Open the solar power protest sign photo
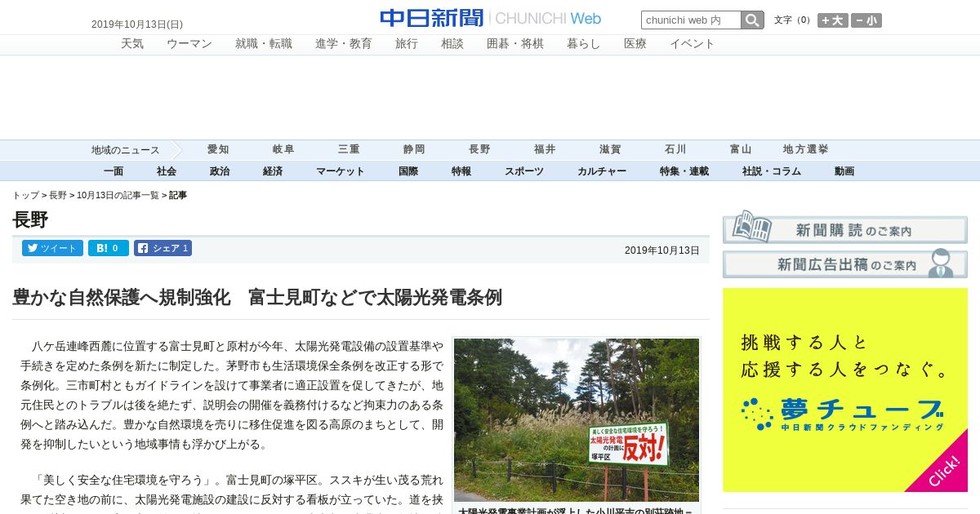980x514 pixels. coord(577,420)
